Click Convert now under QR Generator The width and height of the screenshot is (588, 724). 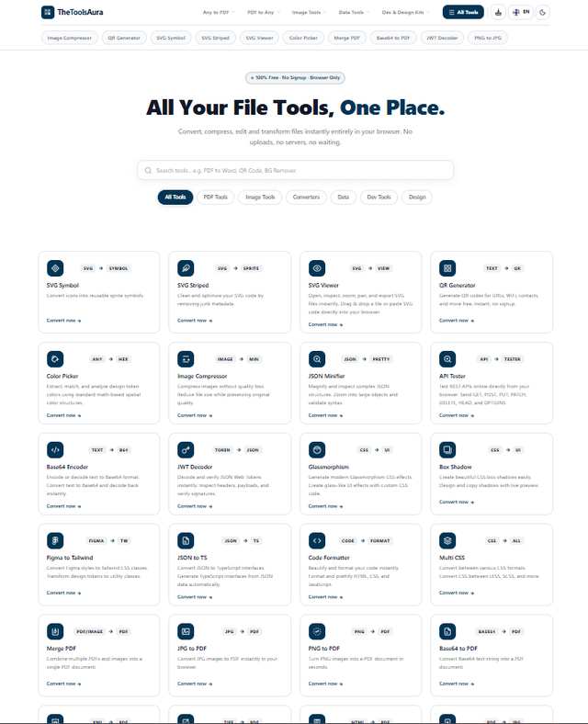pyautogui.click(x=457, y=321)
